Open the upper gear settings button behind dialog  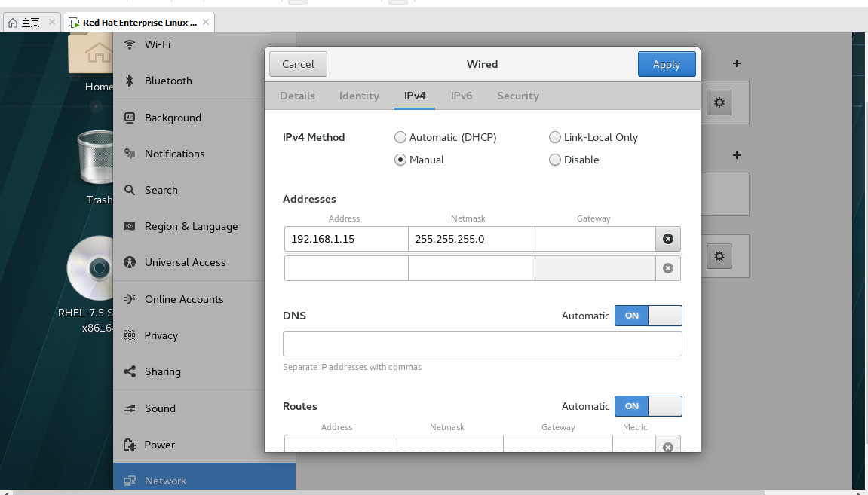(x=719, y=102)
